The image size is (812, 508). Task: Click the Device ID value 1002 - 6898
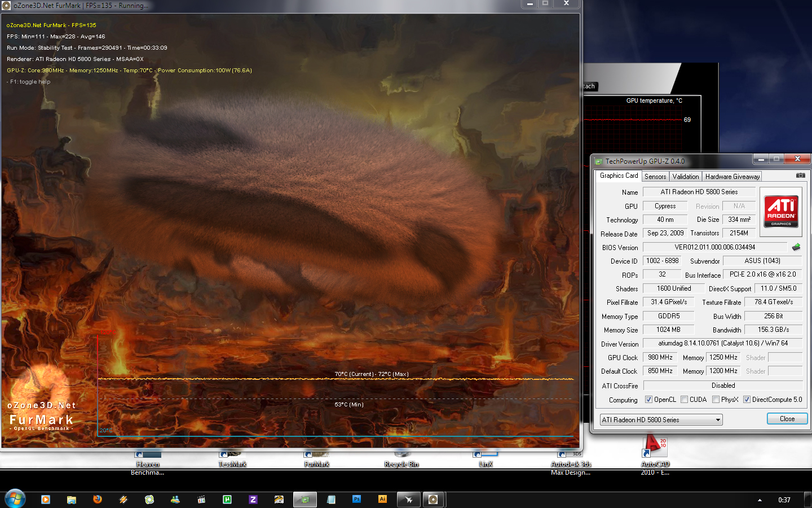pyautogui.click(x=662, y=261)
